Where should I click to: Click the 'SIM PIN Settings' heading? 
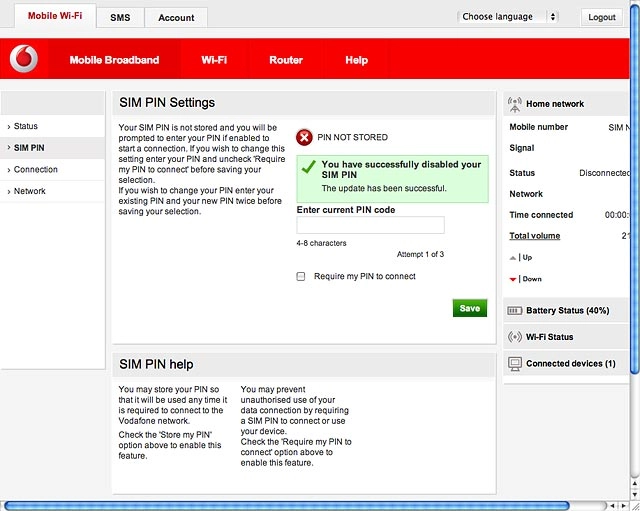click(167, 102)
